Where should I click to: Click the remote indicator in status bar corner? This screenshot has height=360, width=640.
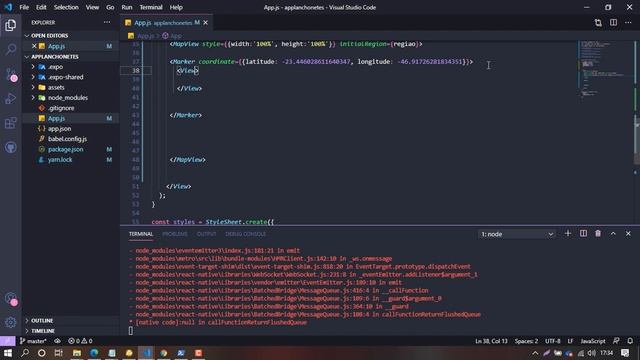tap(7, 341)
